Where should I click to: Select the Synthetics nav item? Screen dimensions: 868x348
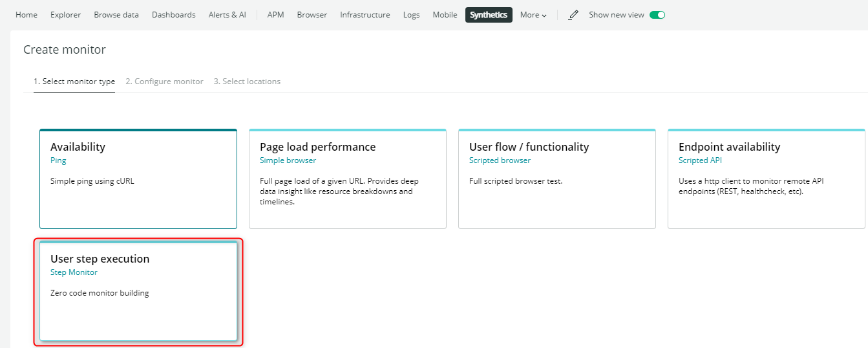click(x=489, y=15)
